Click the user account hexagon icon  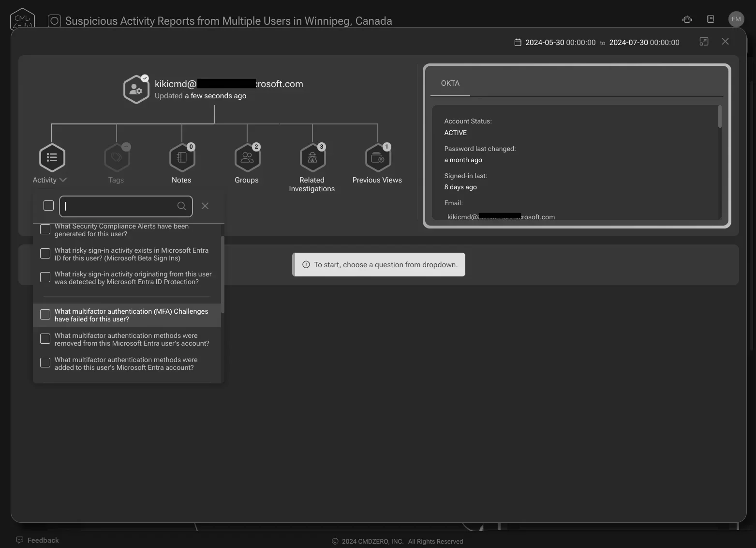coord(136,89)
